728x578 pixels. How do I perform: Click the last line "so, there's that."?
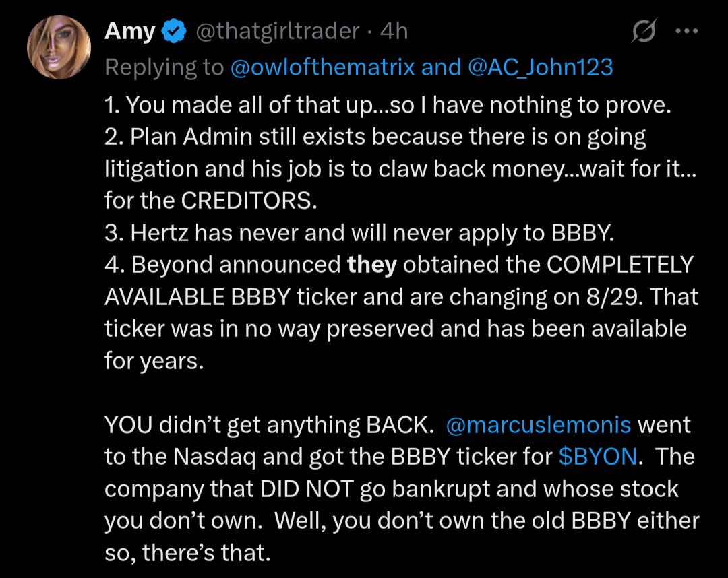[187, 552]
